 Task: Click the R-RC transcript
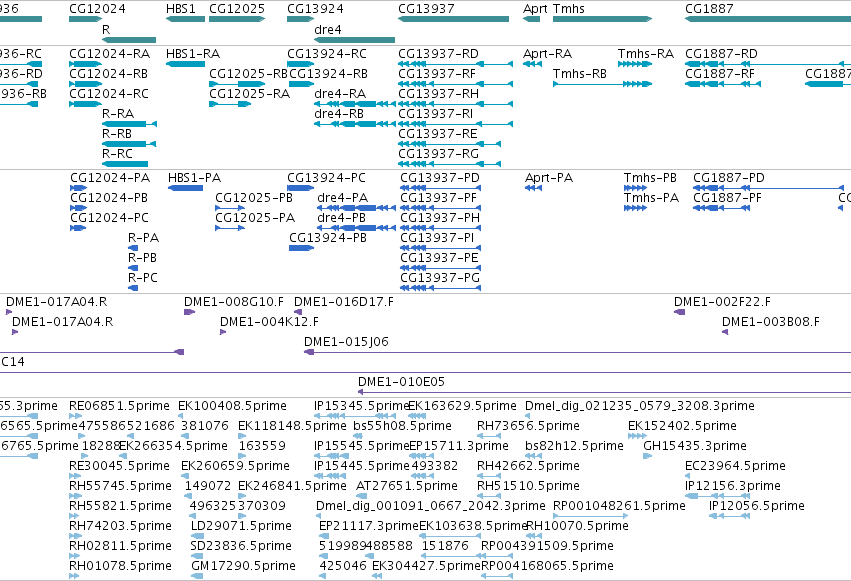(x=125, y=164)
